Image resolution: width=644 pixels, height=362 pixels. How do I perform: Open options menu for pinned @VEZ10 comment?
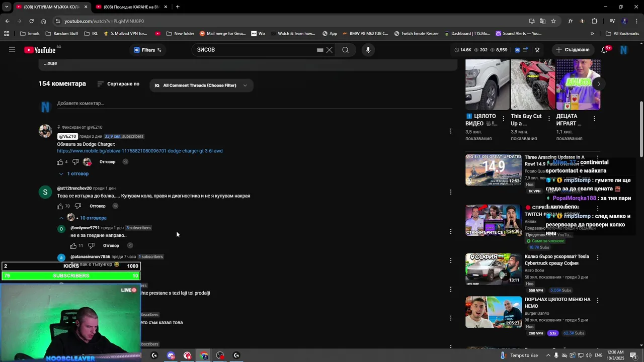[x=451, y=131]
